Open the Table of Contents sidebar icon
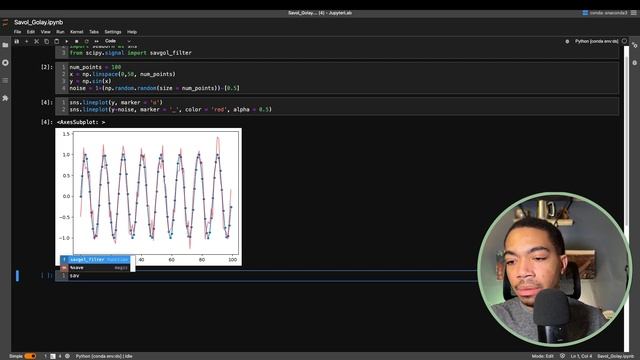Image resolution: width=640 pixels, height=360 pixels. pyautogui.click(x=5, y=80)
